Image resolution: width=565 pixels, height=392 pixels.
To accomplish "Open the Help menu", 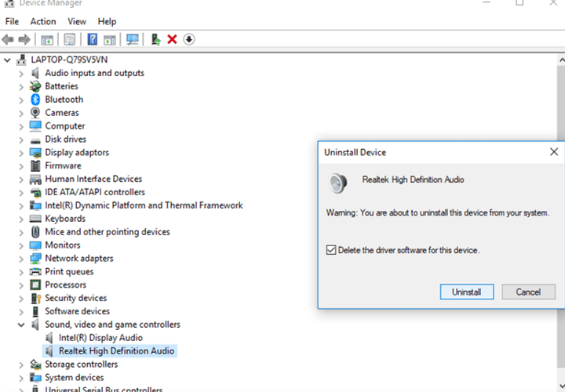I will [107, 22].
